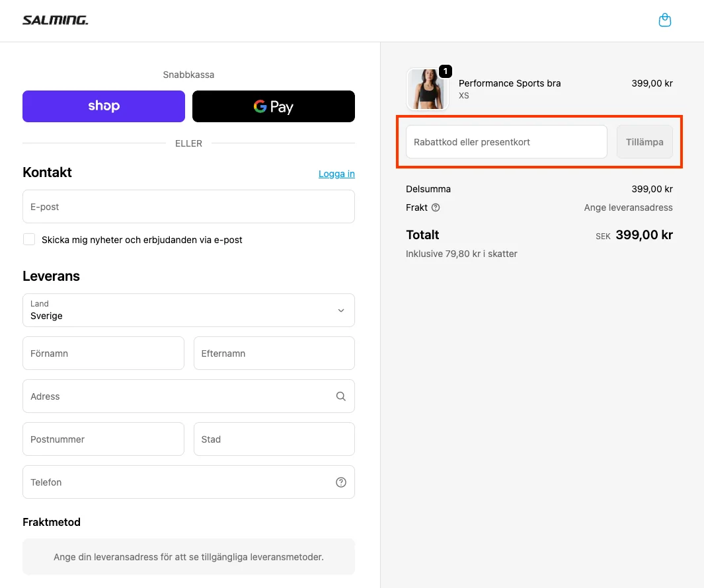Focus the E-post input field
The height and width of the screenshot is (588, 704).
(188, 207)
